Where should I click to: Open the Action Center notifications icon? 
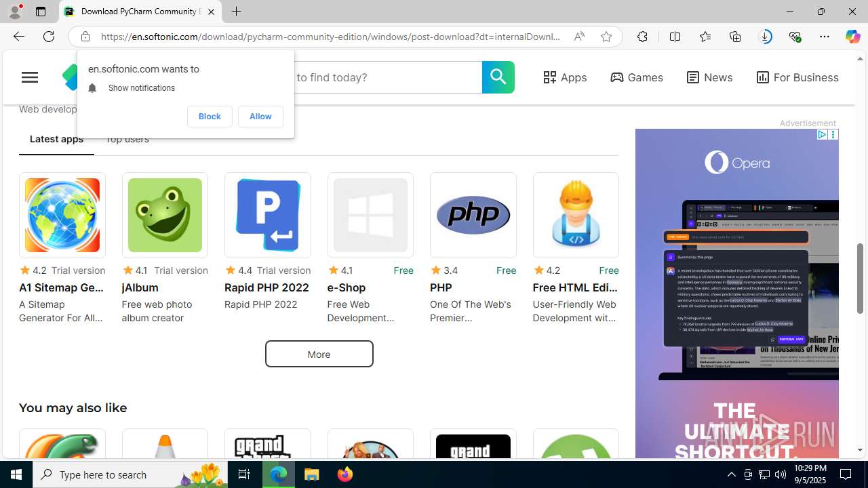[x=846, y=474]
